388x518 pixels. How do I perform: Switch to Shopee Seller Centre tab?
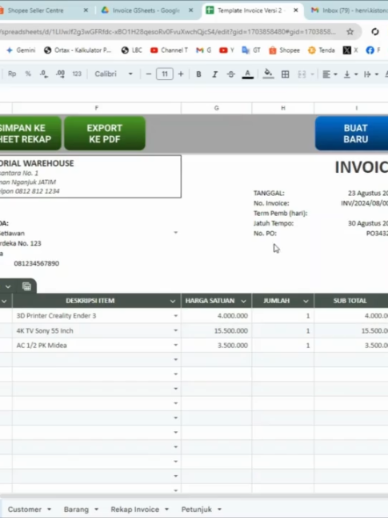[35, 10]
